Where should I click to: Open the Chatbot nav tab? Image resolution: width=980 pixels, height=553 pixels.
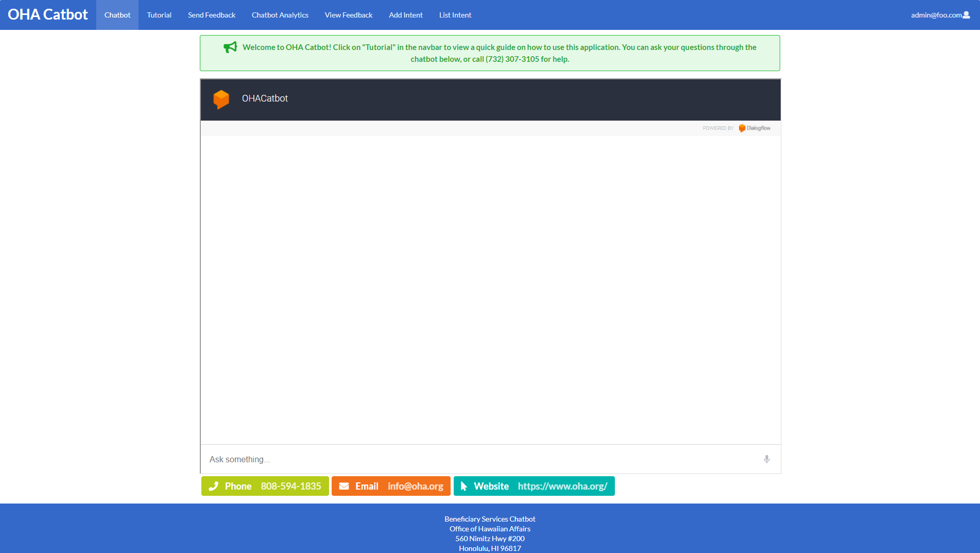[117, 15]
